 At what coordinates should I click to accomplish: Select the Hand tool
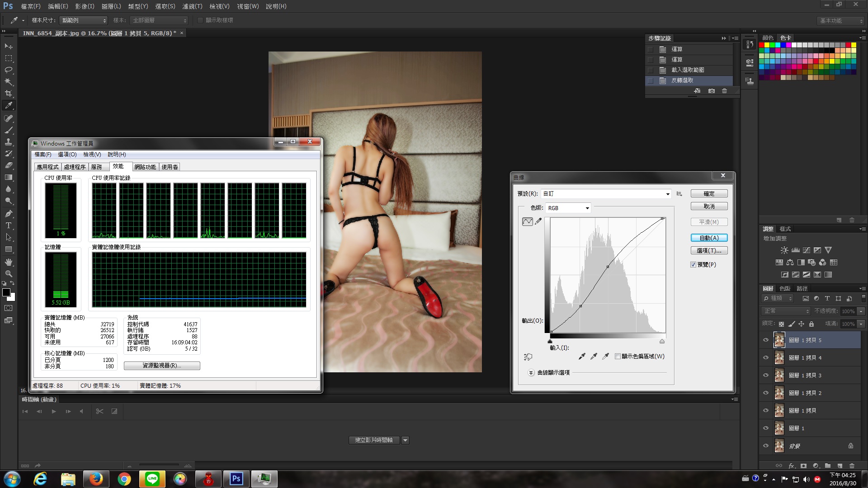point(9,262)
